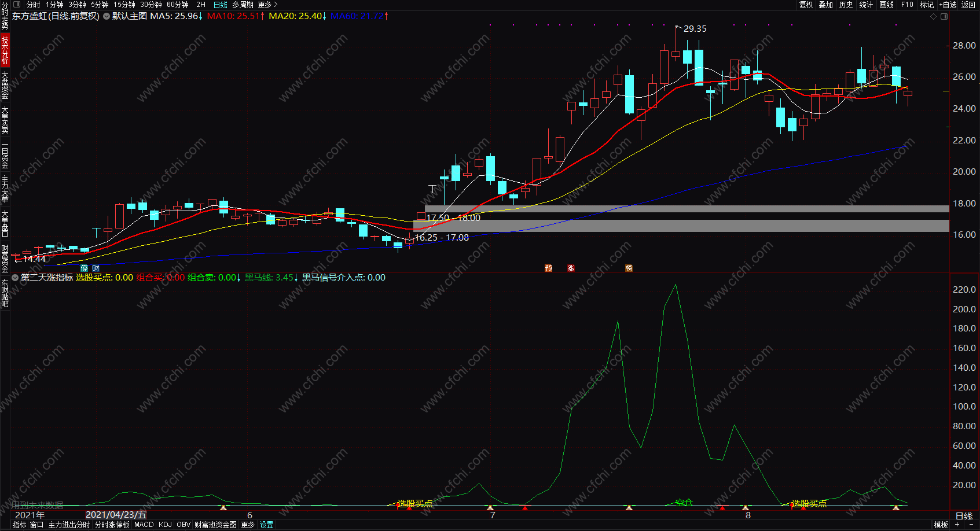Click the 涨 event marker icon
The image size is (980, 531).
tap(571, 268)
